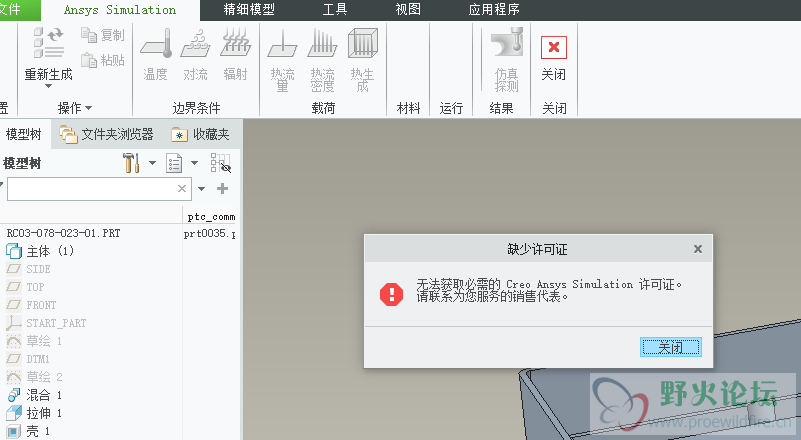This screenshot has width=801, height=440.
Task: Open the search options dropdown arrow
Action: [x=201, y=189]
